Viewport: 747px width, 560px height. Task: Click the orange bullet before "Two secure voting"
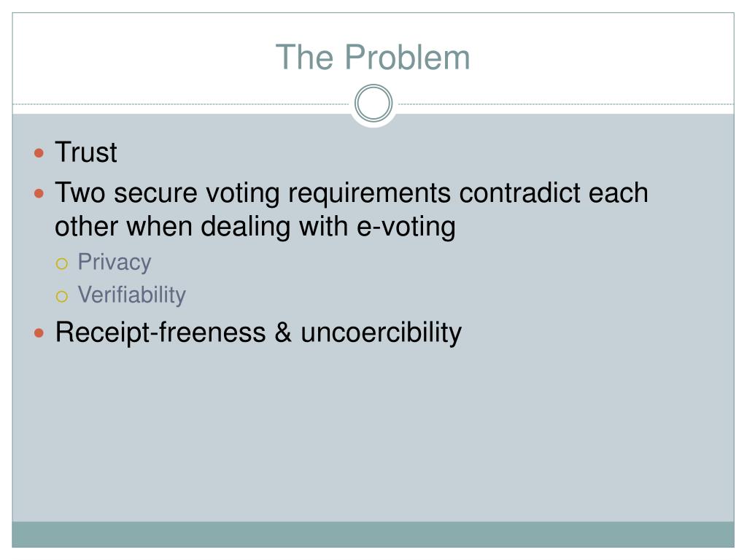39,194
